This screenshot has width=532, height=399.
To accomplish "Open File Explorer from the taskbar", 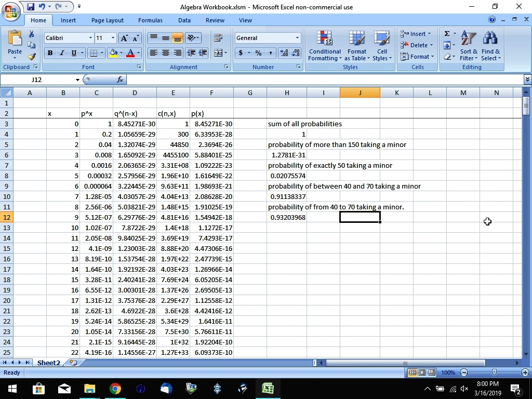I will [x=89, y=389].
